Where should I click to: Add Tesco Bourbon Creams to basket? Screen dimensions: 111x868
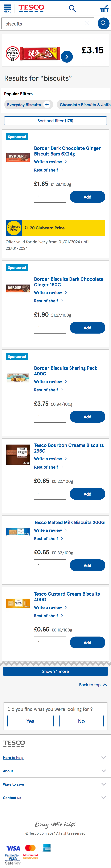(87, 494)
